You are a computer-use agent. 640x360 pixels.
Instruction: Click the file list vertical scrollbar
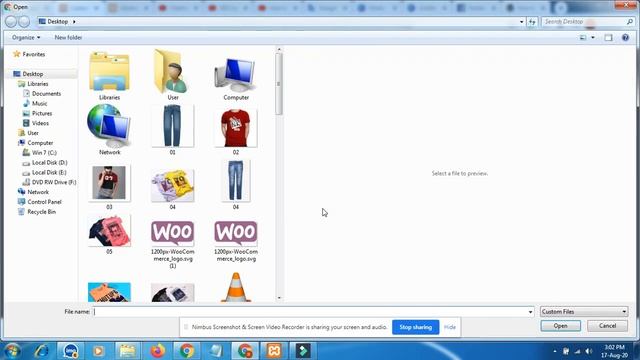[x=279, y=84]
